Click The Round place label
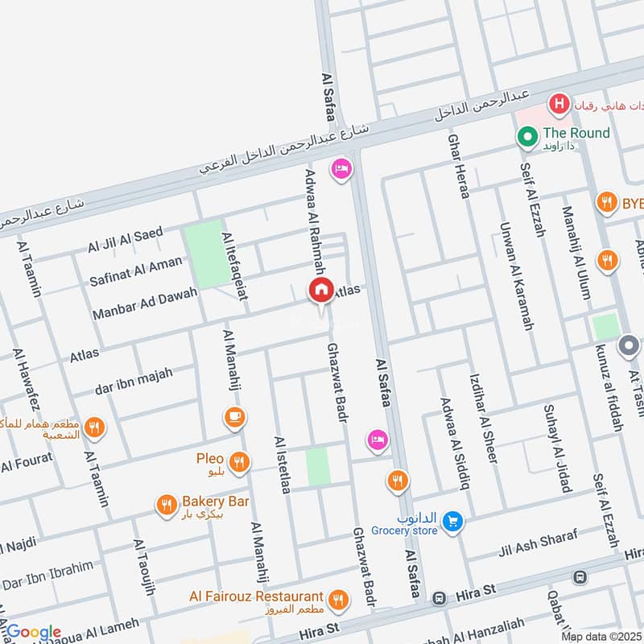Screen dimensions: 644x644 [x=576, y=133]
